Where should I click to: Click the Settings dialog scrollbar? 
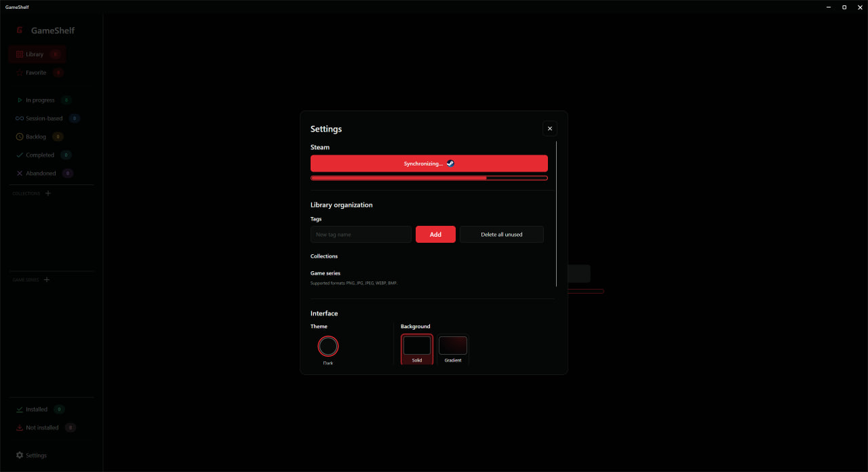tap(556, 214)
